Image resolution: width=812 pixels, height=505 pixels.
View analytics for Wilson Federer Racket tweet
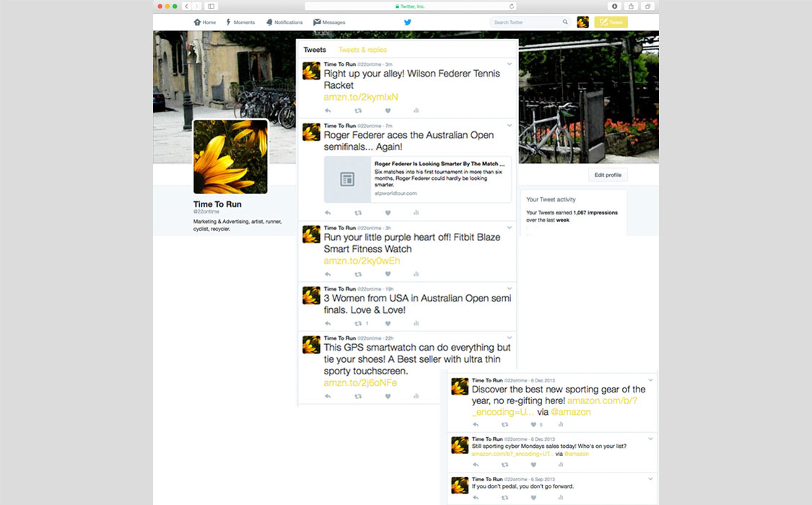point(416,110)
